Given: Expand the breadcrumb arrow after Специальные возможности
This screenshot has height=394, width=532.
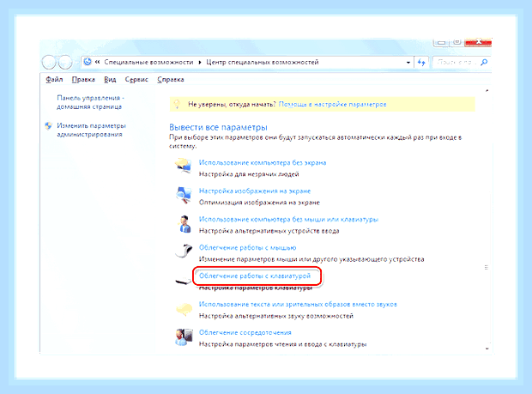Looking at the screenshot, I should (200, 63).
